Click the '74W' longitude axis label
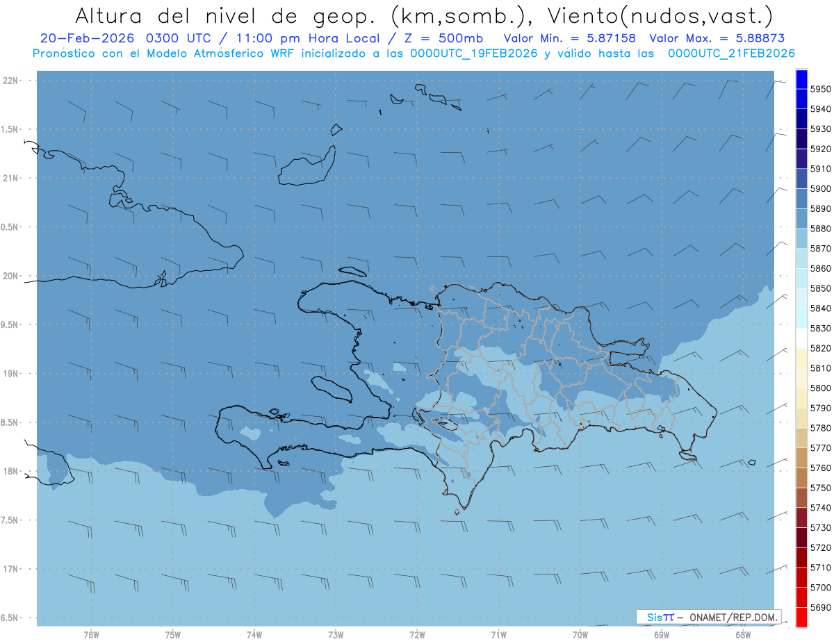834x644 pixels. pos(254,635)
